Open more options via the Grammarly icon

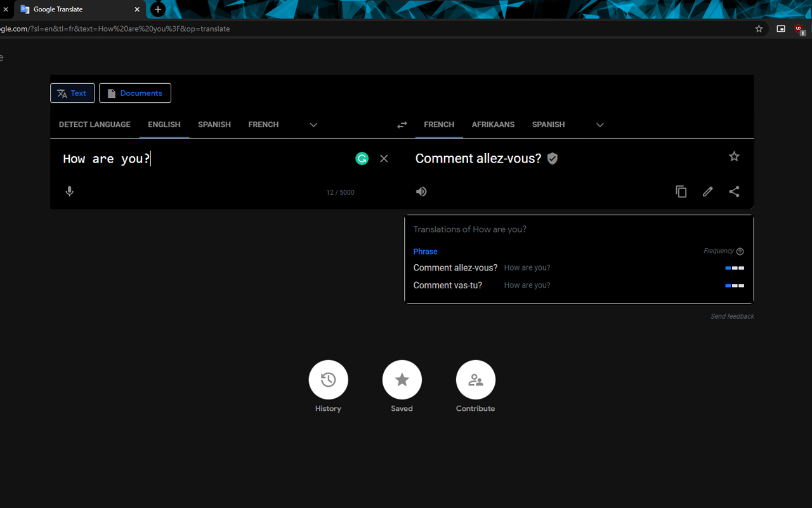362,158
